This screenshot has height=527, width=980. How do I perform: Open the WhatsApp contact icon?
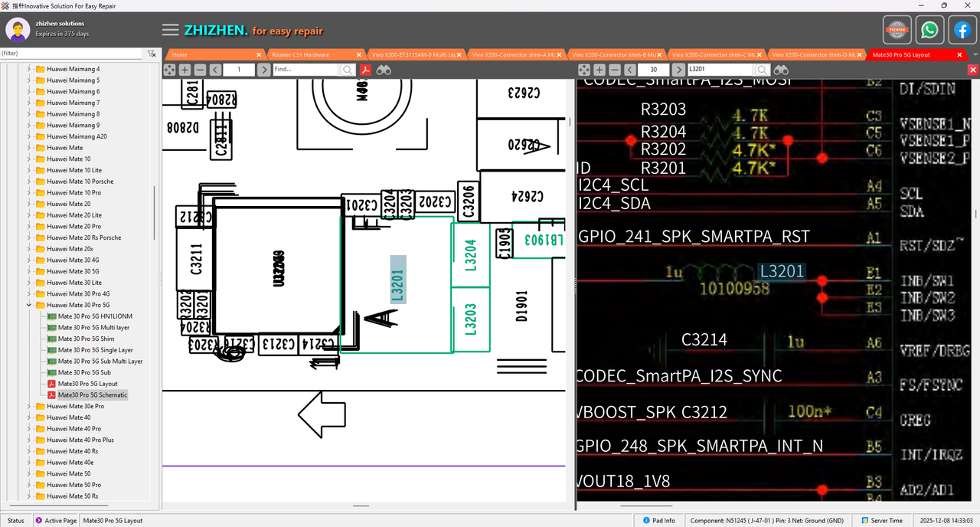click(x=929, y=31)
